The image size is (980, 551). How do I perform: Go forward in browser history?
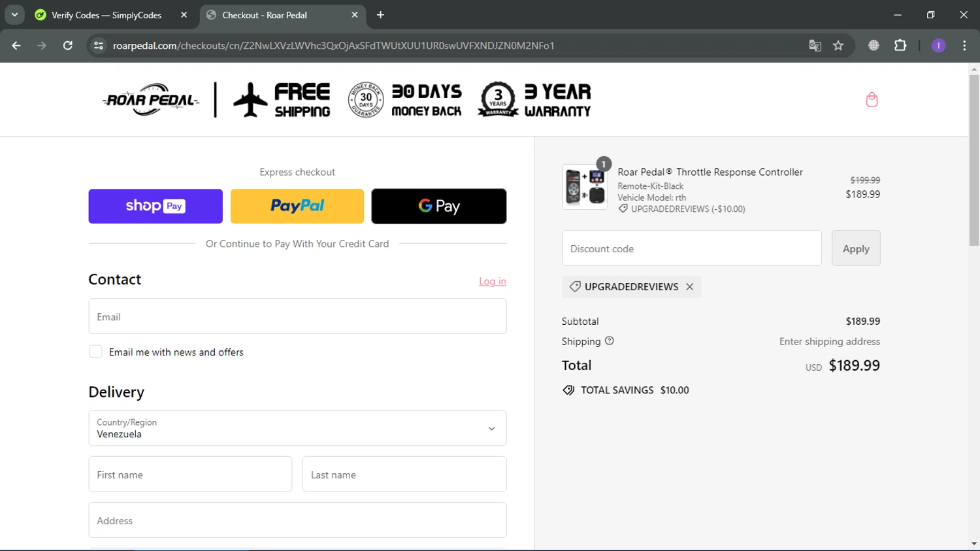tap(42, 45)
